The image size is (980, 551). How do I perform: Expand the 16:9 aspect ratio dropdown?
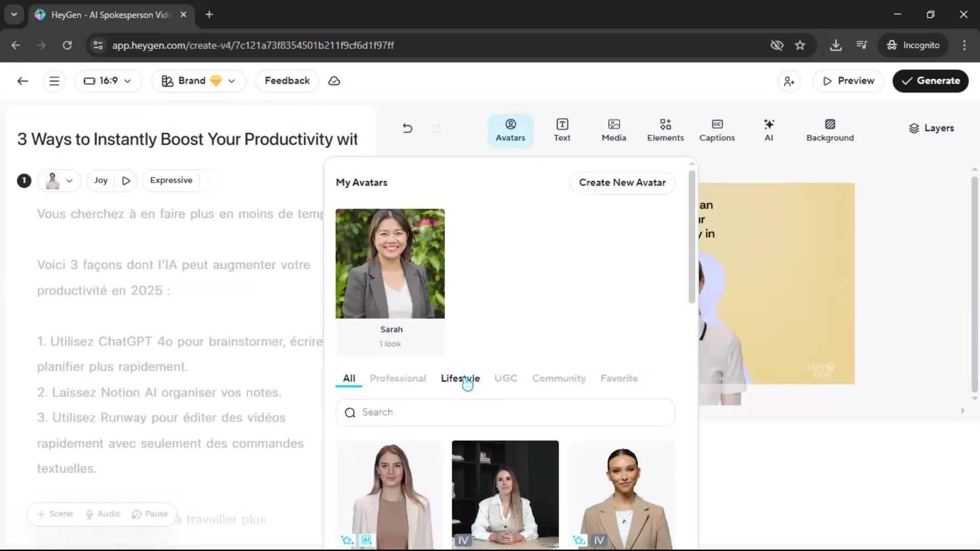108,81
